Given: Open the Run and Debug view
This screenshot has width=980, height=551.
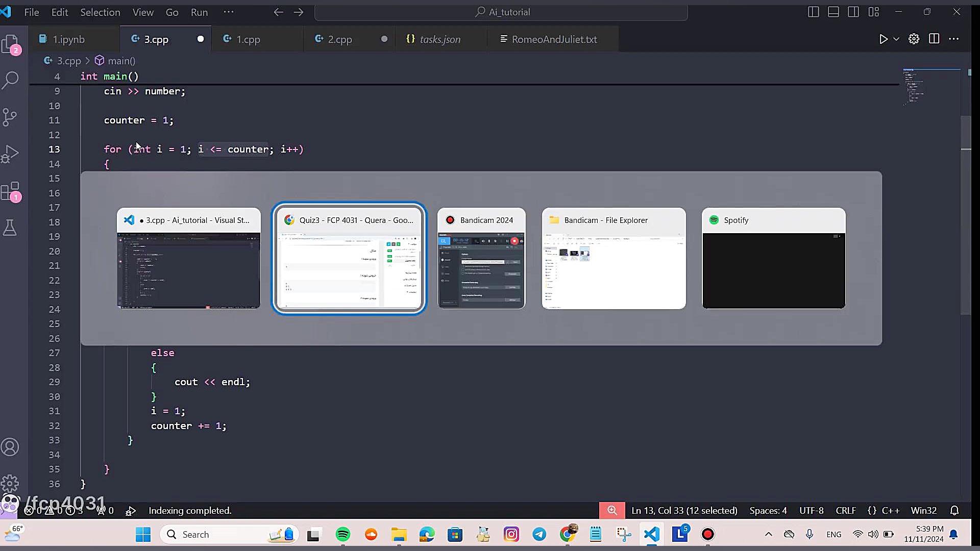Looking at the screenshot, I should (10, 154).
